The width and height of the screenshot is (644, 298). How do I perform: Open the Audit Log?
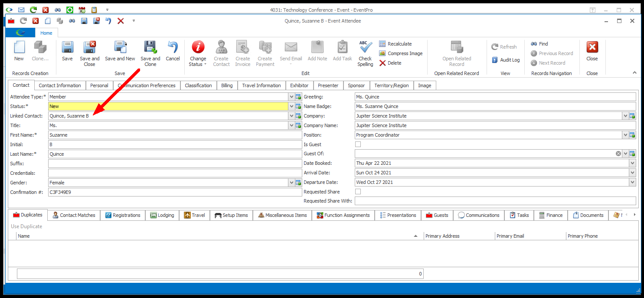506,60
